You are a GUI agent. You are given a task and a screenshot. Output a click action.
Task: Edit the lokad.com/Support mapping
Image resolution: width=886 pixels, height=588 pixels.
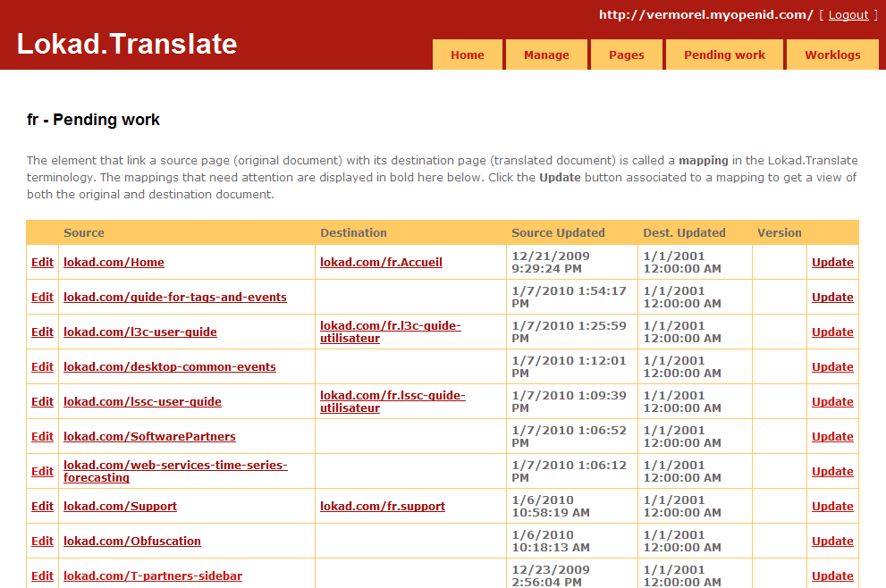(x=42, y=506)
